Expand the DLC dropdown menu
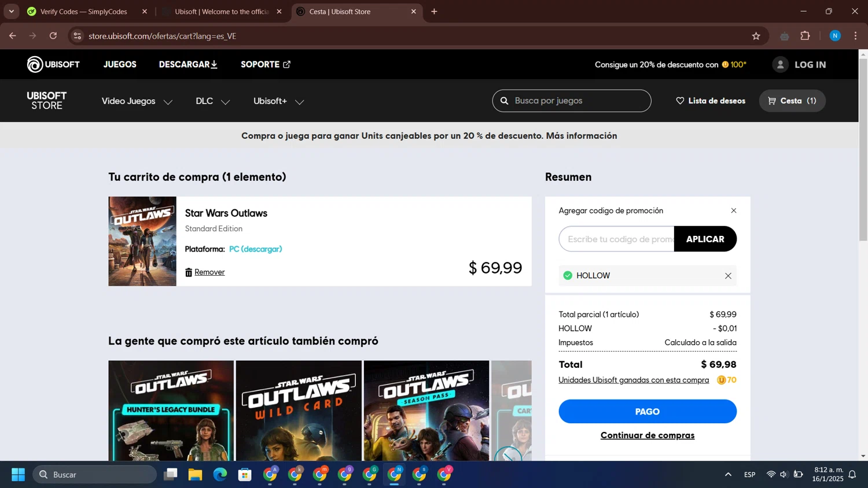 [x=212, y=101]
